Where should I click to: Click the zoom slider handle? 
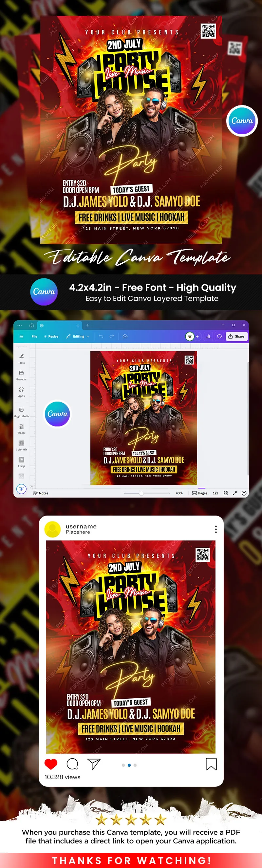(x=141, y=493)
